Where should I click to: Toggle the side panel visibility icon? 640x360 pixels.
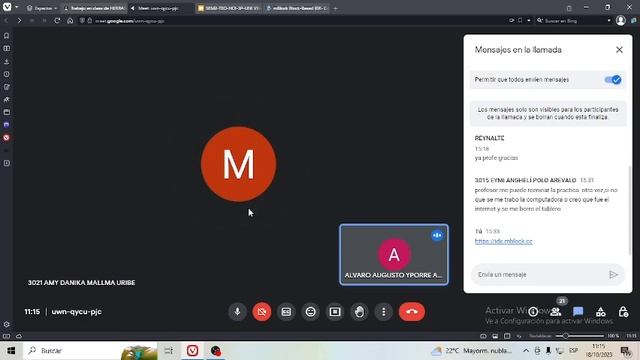pyautogui.click(x=6, y=336)
